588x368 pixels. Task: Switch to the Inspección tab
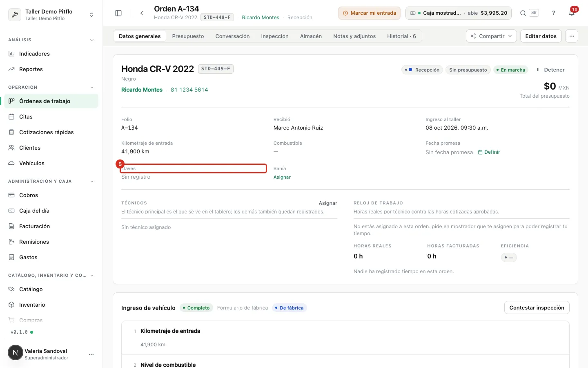click(x=275, y=36)
